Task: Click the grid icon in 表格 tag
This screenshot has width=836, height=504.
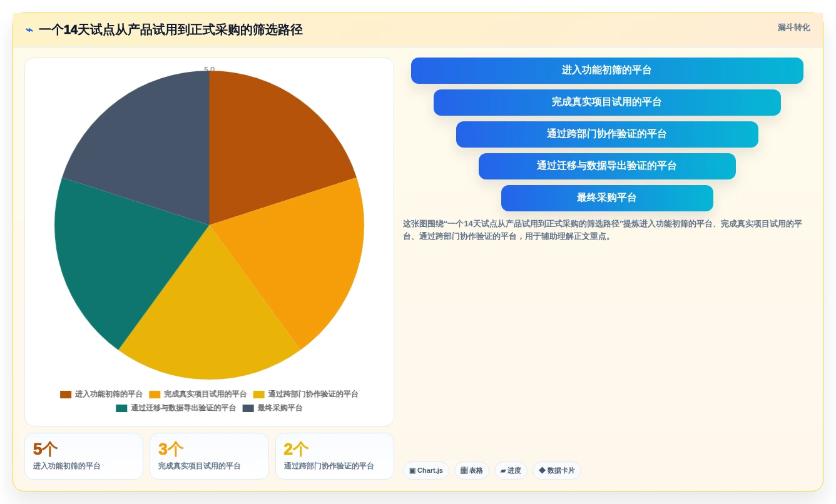Action: (464, 471)
